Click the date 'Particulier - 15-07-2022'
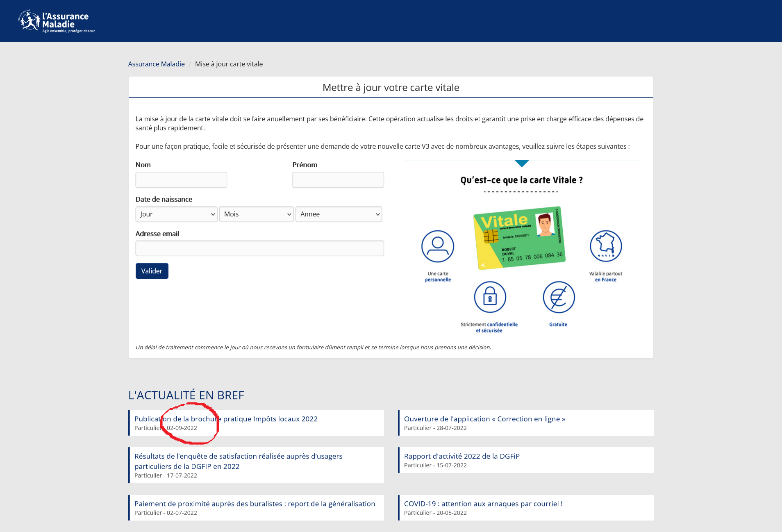Viewport: 782px width, 532px height. click(435, 465)
